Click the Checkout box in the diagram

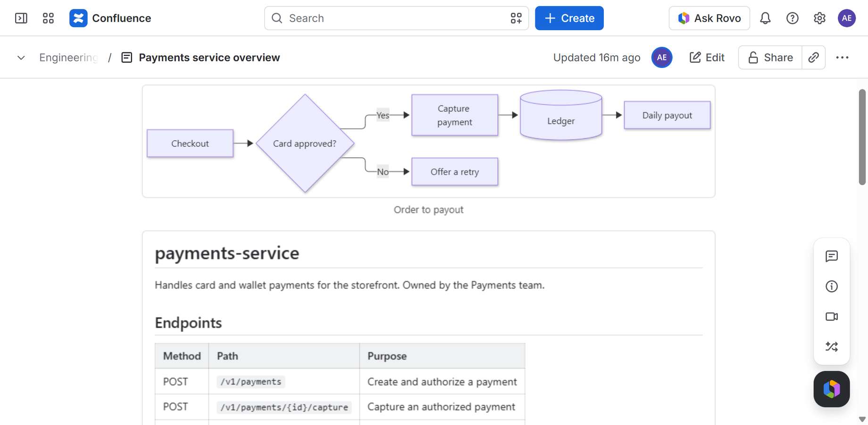[x=190, y=144]
